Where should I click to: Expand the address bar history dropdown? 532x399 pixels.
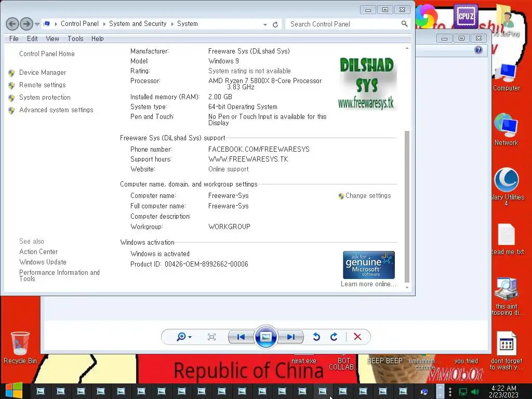click(265, 24)
